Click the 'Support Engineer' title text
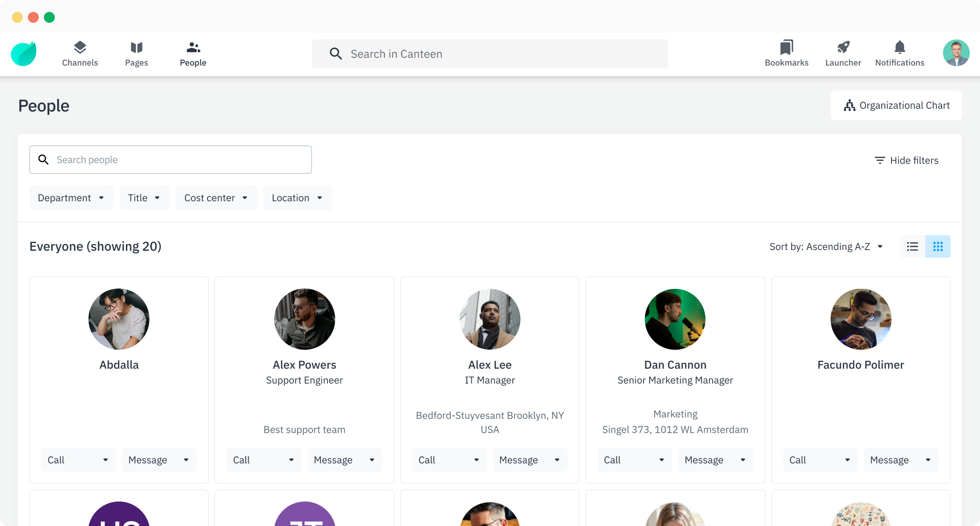 pyautogui.click(x=304, y=380)
